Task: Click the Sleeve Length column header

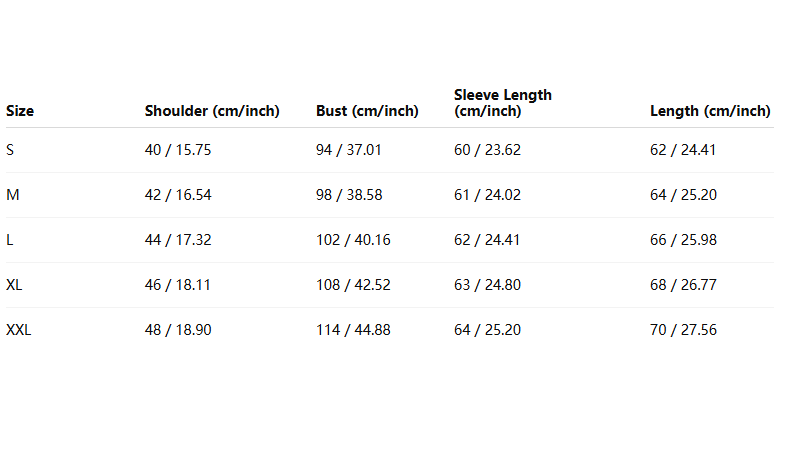Action: pyautogui.click(x=503, y=103)
